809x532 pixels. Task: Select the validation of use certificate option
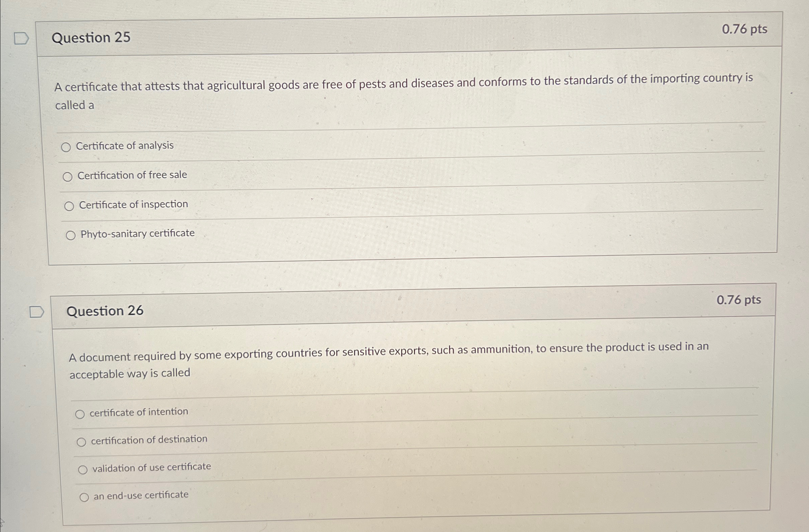83,469
